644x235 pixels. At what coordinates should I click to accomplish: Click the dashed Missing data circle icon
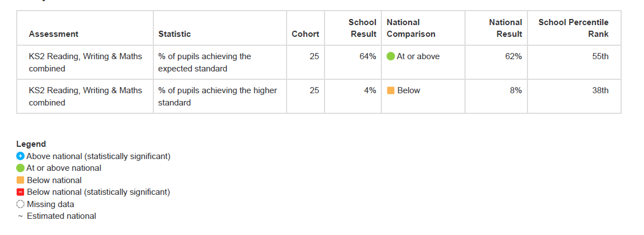[x=21, y=204]
